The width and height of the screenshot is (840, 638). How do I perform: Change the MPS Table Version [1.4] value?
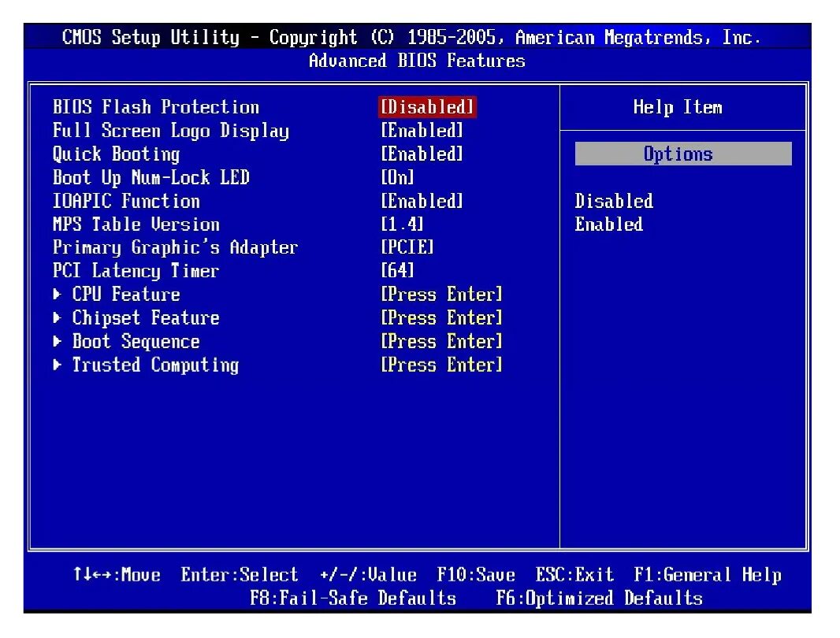[x=403, y=225]
